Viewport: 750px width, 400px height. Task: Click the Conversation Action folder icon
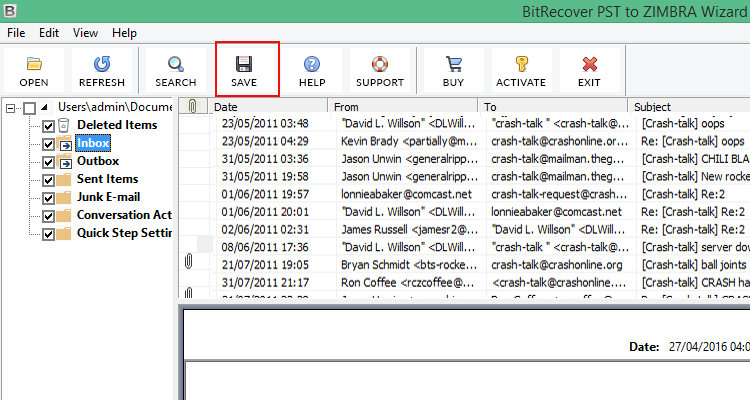64,216
